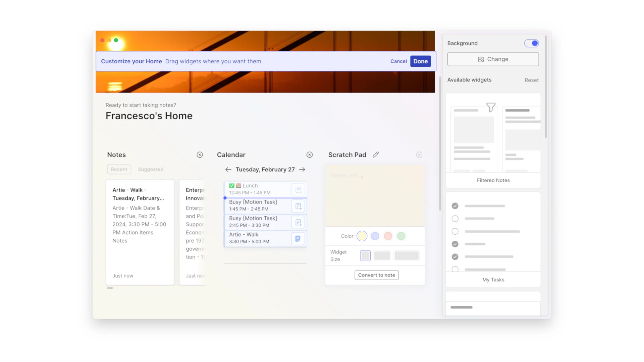The width and height of the screenshot is (644, 362).
Task: Select the small Widget Size option
Action: coord(365,255)
